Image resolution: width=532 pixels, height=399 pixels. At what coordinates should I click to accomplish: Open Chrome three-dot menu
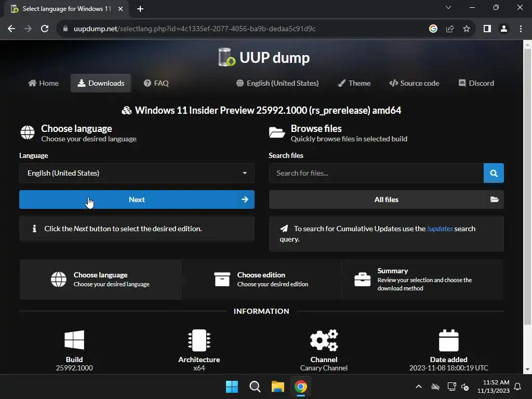coord(521,29)
